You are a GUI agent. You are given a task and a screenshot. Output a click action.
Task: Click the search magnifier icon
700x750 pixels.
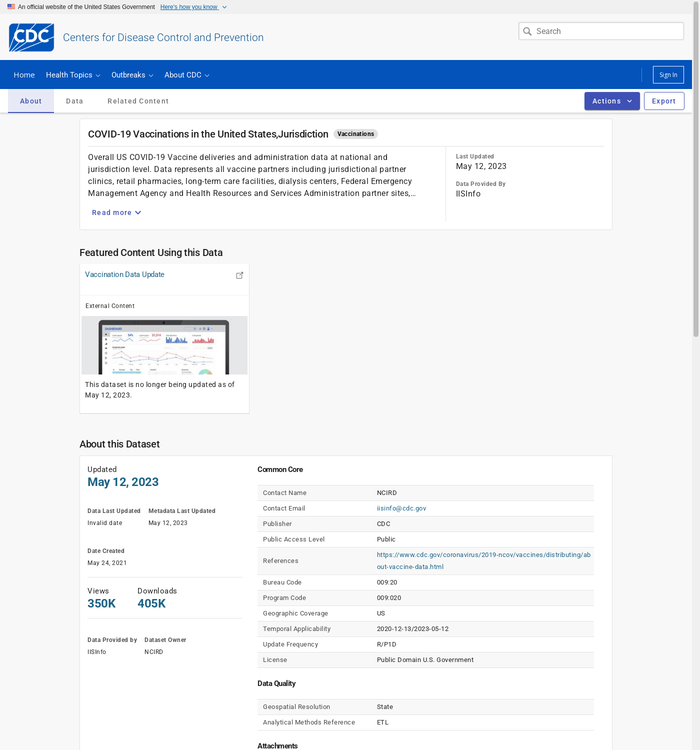click(527, 31)
